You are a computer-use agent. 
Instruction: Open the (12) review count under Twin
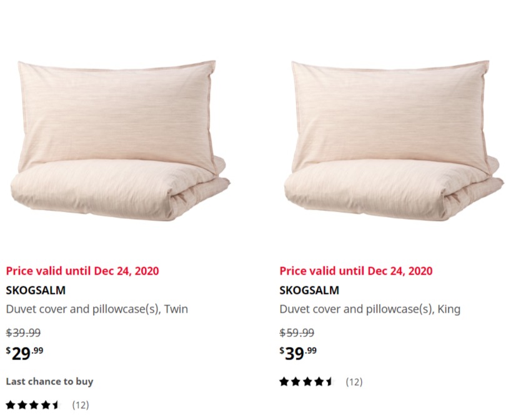tap(81, 405)
